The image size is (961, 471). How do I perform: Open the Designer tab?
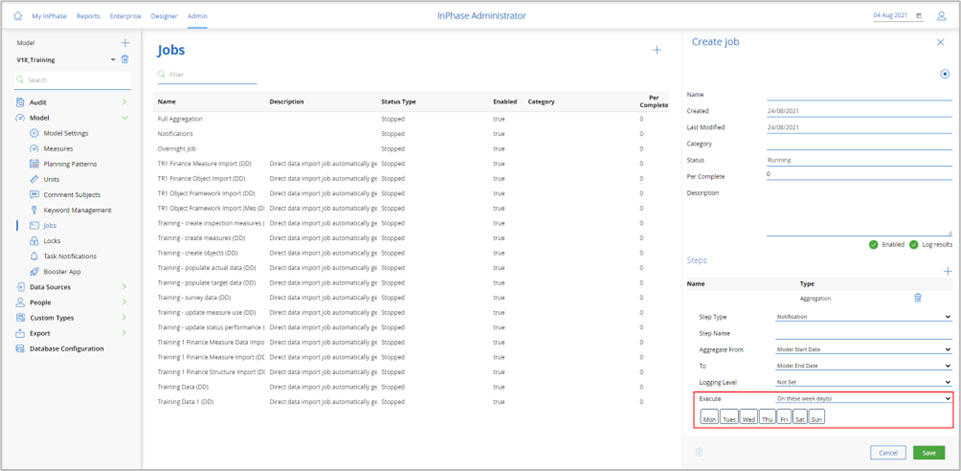point(164,16)
